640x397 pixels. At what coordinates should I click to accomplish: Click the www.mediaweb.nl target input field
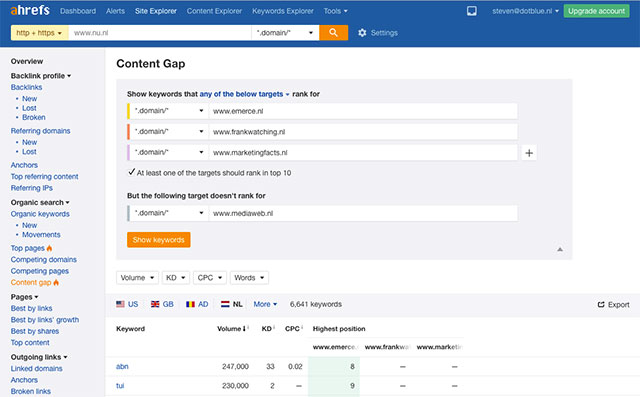coord(363,213)
